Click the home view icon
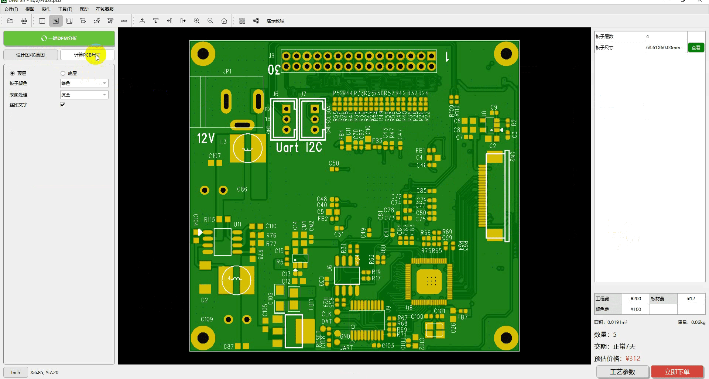Image resolution: width=709 pixels, height=379 pixels. click(x=224, y=21)
